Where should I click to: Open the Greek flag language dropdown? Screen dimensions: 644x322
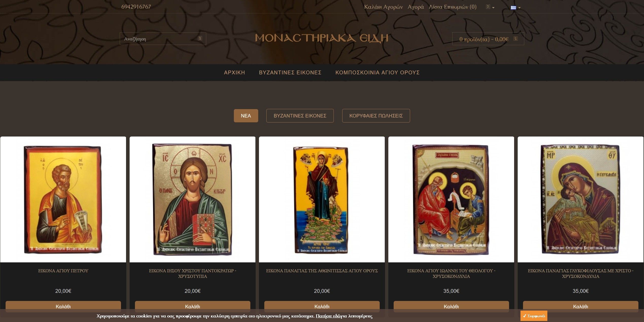click(x=515, y=7)
